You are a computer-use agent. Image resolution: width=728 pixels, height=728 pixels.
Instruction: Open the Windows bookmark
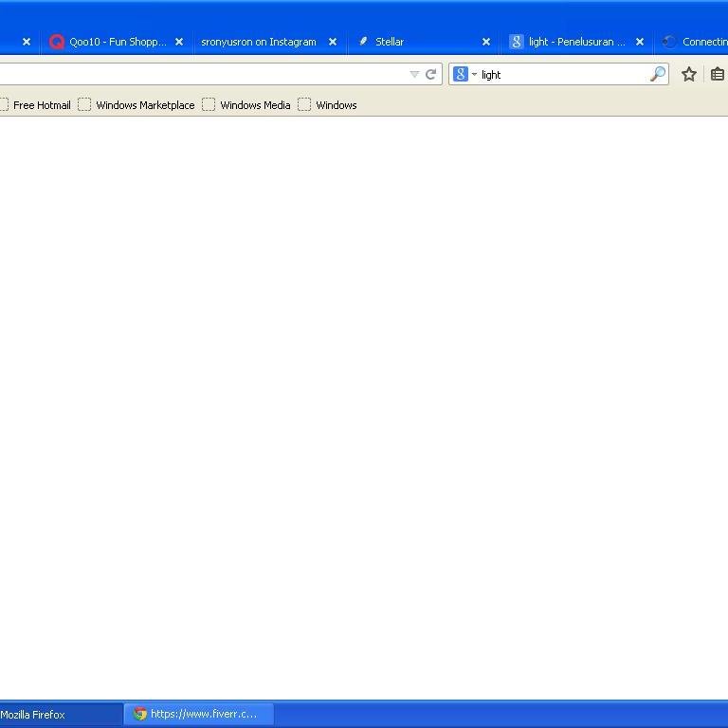click(x=327, y=105)
